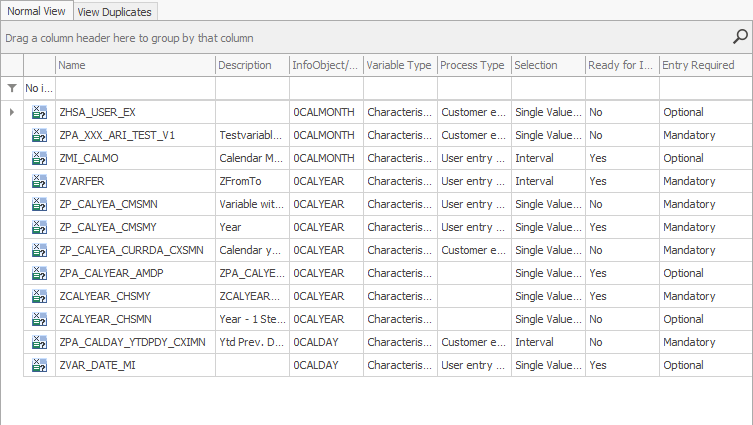Click the Process Type column header
Image resolution: width=753 pixels, height=425 pixels.
[x=472, y=65]
